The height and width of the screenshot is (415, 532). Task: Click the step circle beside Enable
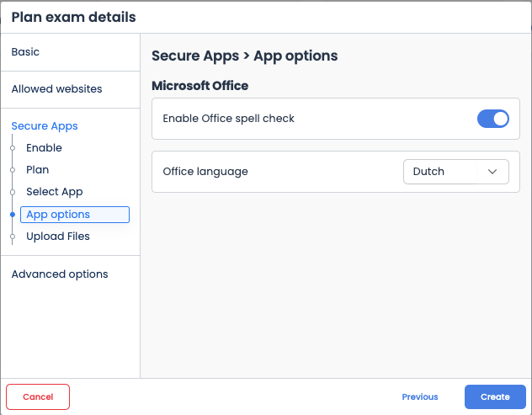[13, 148]
